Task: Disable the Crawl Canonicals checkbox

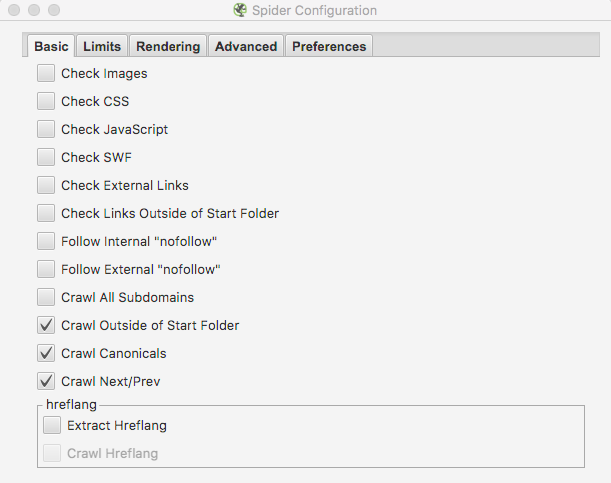Action: click(46, 353)
